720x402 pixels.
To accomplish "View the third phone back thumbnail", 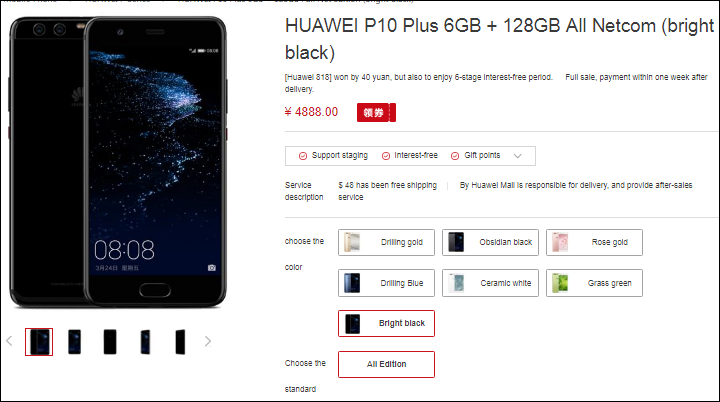I will (x=110, y=342).
